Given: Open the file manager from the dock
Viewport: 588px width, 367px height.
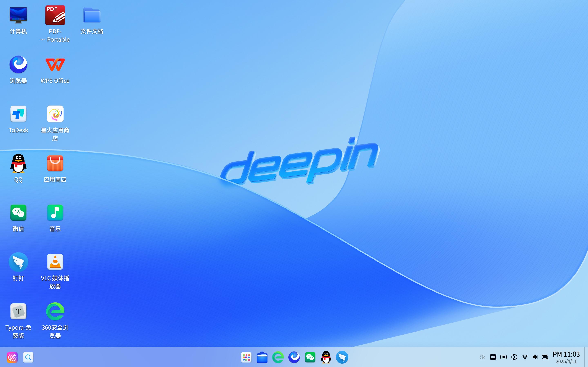Looking at the screenshot, I should (x=262, y=357).
